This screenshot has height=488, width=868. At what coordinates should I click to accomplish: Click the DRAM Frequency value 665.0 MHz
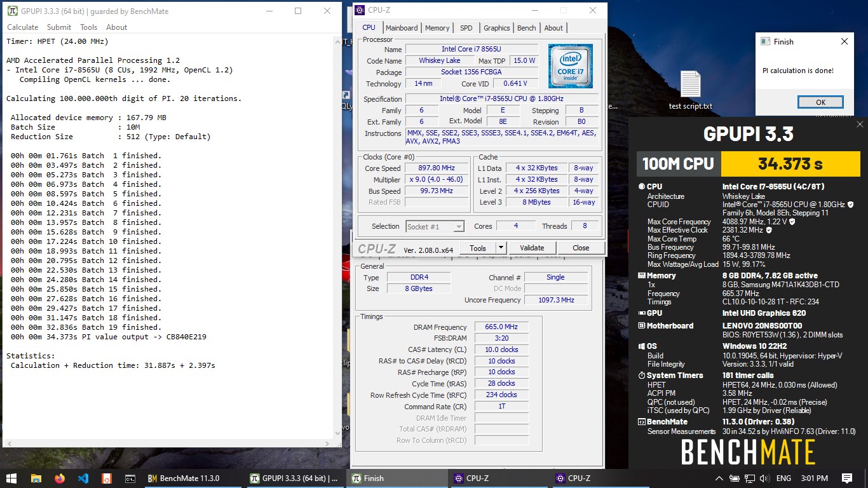[x=501, y=327]
